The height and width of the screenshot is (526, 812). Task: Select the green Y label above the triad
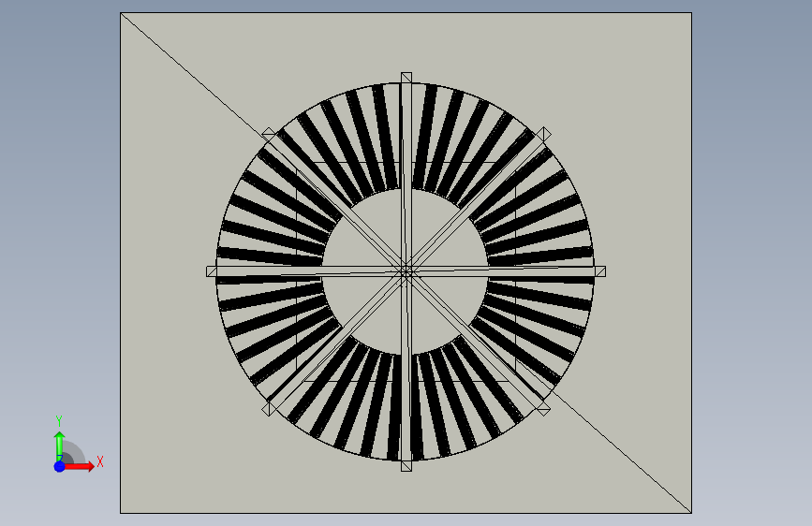tap(59, 421)
